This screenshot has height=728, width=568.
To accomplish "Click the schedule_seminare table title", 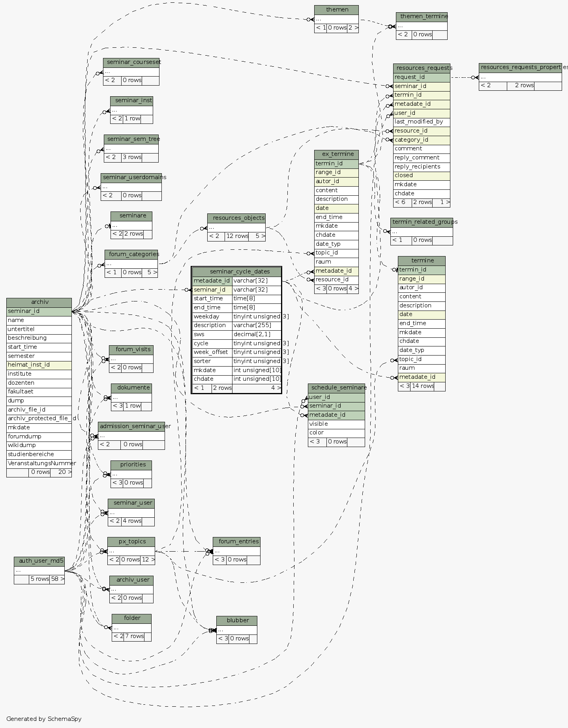I will click(336, 388).
